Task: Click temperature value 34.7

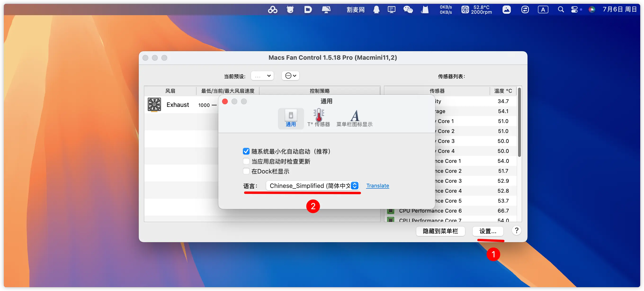Action: [503, 101]
